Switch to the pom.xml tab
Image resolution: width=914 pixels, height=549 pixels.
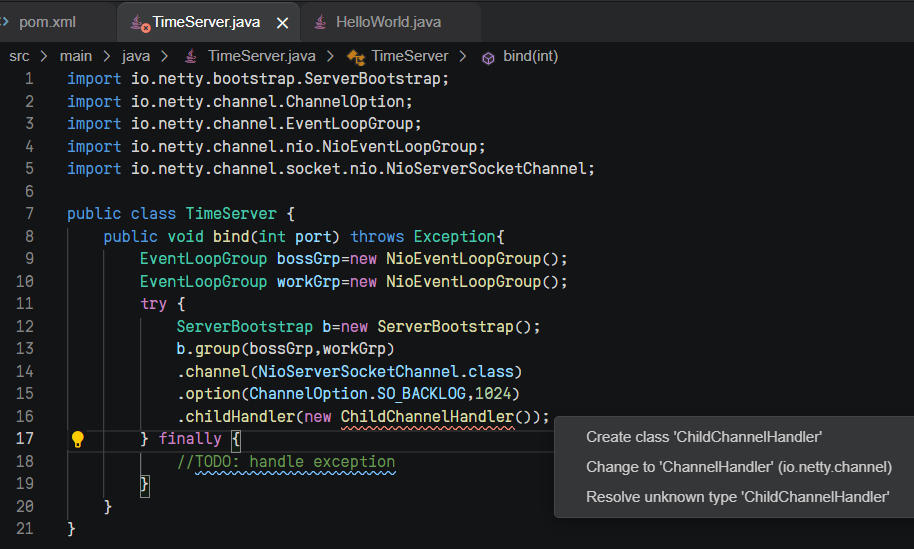coord(48,22)
